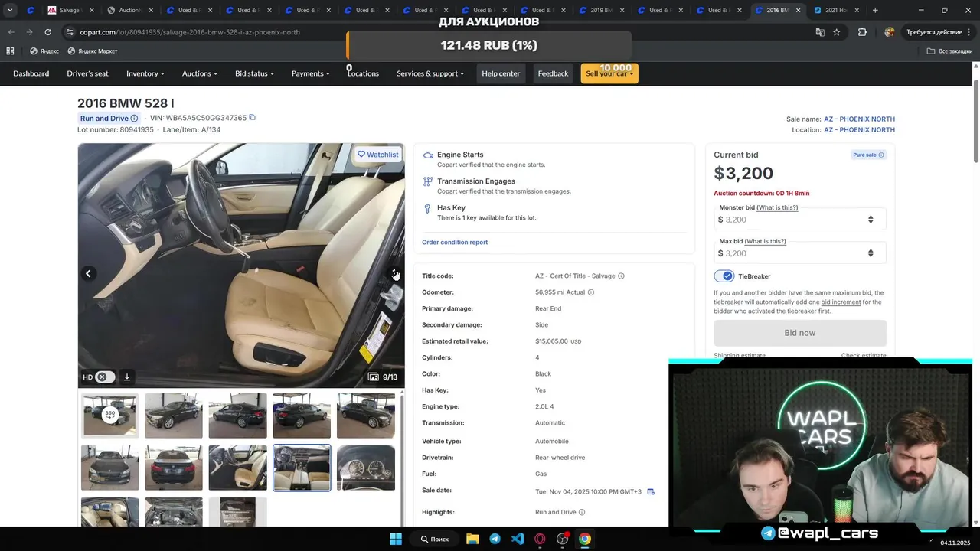
Task: Open Monster bid 'What is this?' link
Action: tap(777, 208)
